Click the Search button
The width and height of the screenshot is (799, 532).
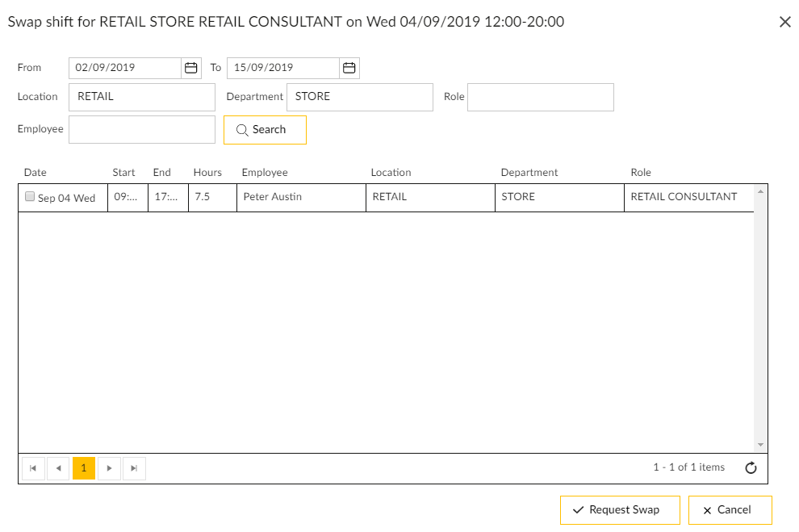point(265,130)
